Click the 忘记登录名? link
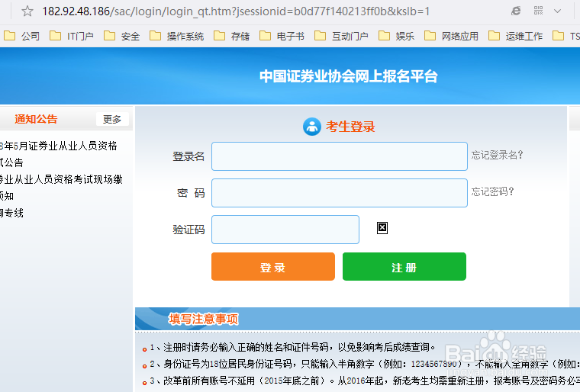Image resolution: width=580 pixels, height=392 pixels. (x=497, y=155)
